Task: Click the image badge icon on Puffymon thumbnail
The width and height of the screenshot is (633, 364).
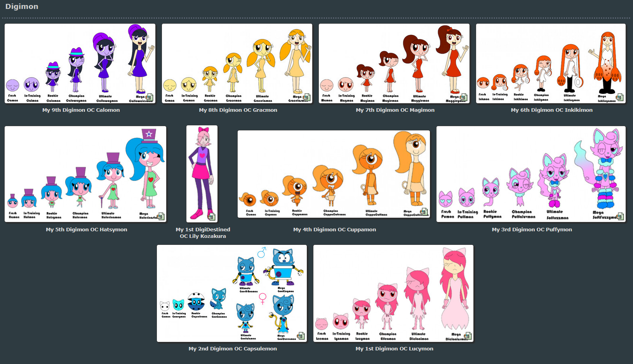Action: point(620,216)
